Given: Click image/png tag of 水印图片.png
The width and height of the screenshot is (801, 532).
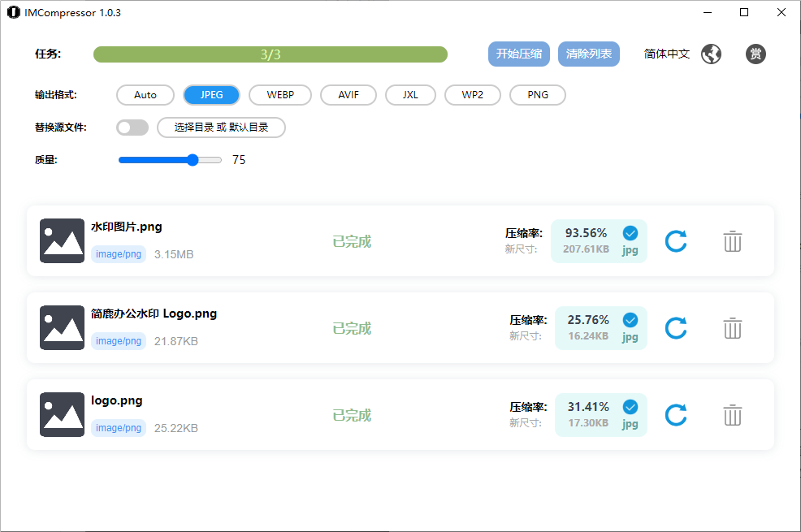Looking at the screenshot, I should pos(119,254).
